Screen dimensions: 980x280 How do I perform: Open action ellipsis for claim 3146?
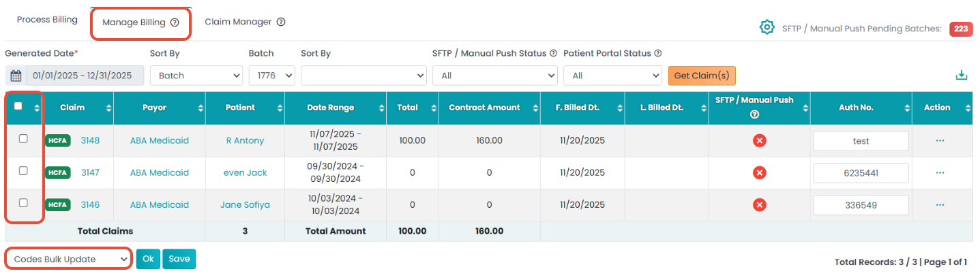(940, 205)
